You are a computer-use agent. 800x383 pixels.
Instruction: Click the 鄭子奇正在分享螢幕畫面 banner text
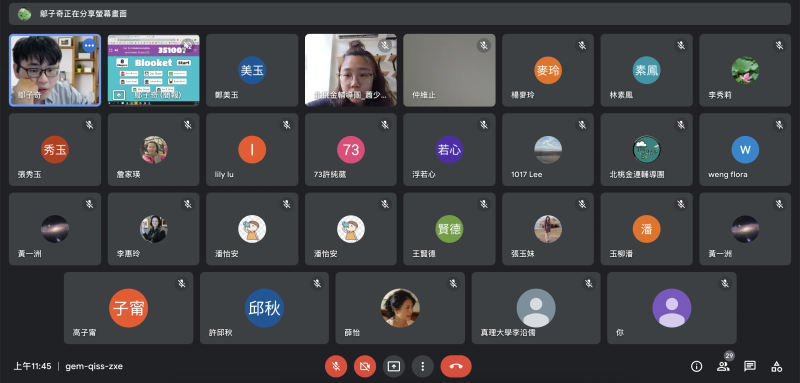pyautogui.click(x=83, y=14)
